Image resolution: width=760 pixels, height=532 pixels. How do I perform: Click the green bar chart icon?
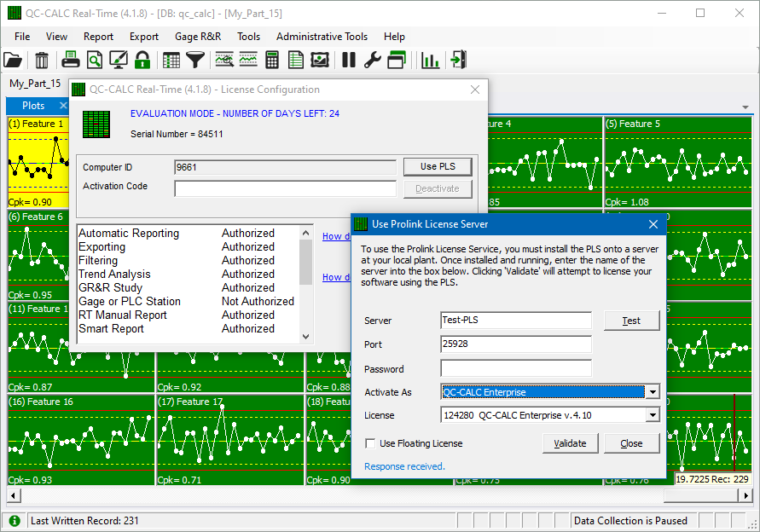[x=430, y=60]
